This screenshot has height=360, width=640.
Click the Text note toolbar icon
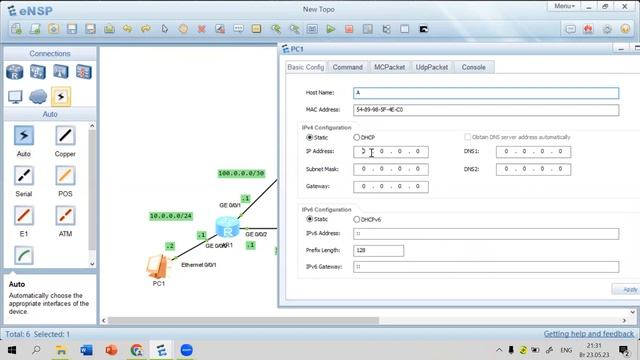point(238,29)
